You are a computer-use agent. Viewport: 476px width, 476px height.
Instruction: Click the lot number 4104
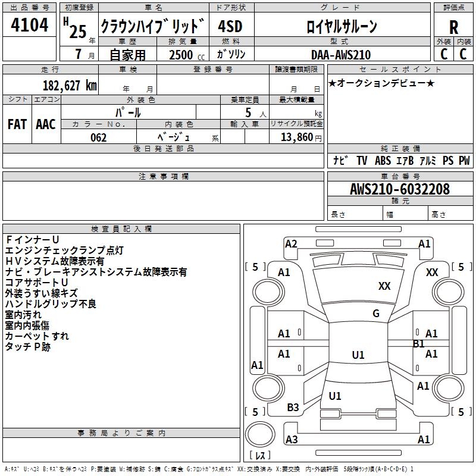click(x=29, y=24)
